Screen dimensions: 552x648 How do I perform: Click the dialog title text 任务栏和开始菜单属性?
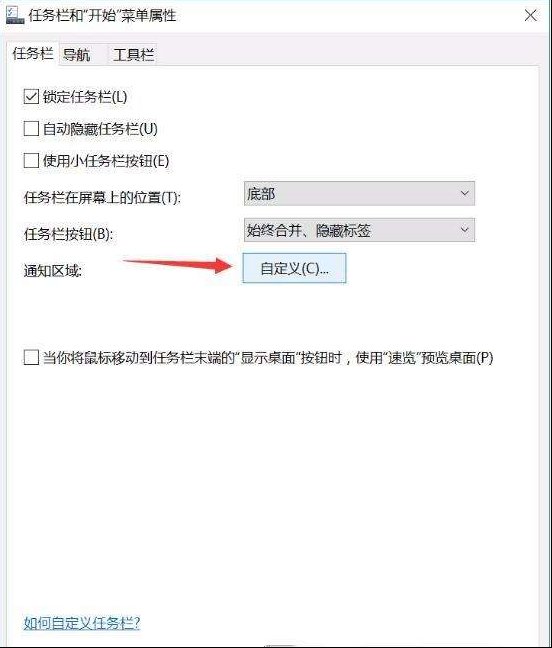pos(102,16)
